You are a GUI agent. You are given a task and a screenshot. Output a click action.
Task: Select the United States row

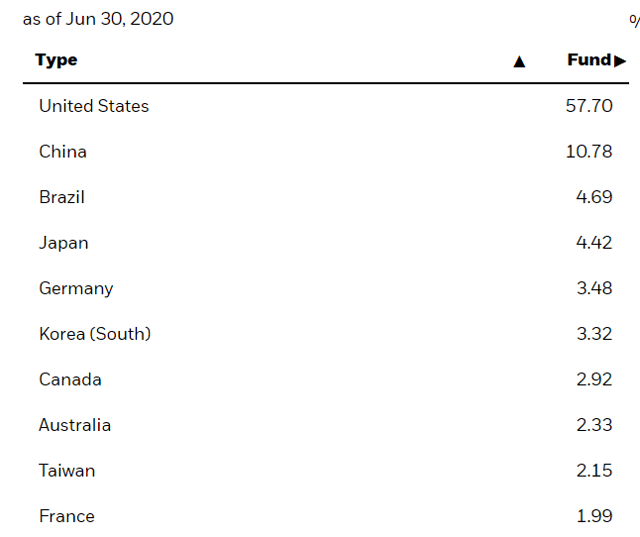326,106
